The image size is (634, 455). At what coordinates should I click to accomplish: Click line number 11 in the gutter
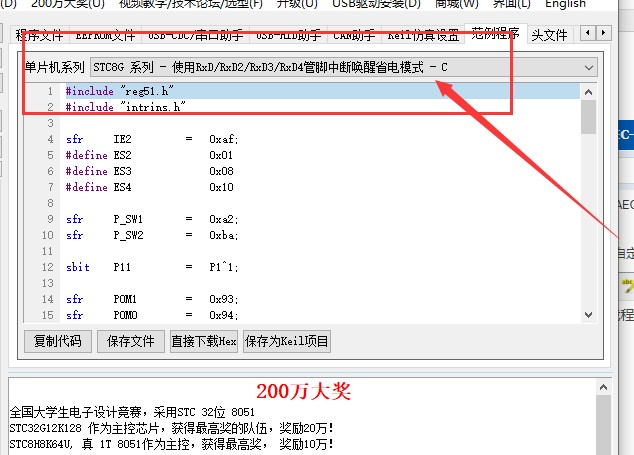coord(48,251)
